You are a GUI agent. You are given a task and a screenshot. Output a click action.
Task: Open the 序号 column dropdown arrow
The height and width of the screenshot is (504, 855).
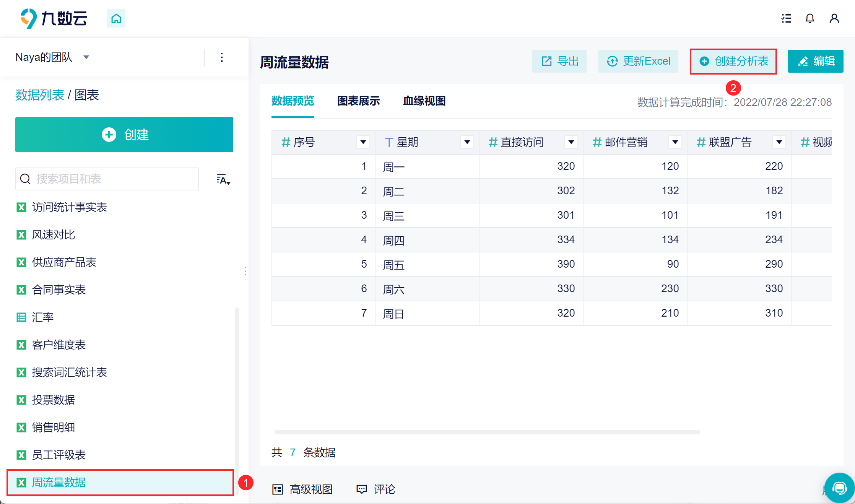[x=363, y=142]
